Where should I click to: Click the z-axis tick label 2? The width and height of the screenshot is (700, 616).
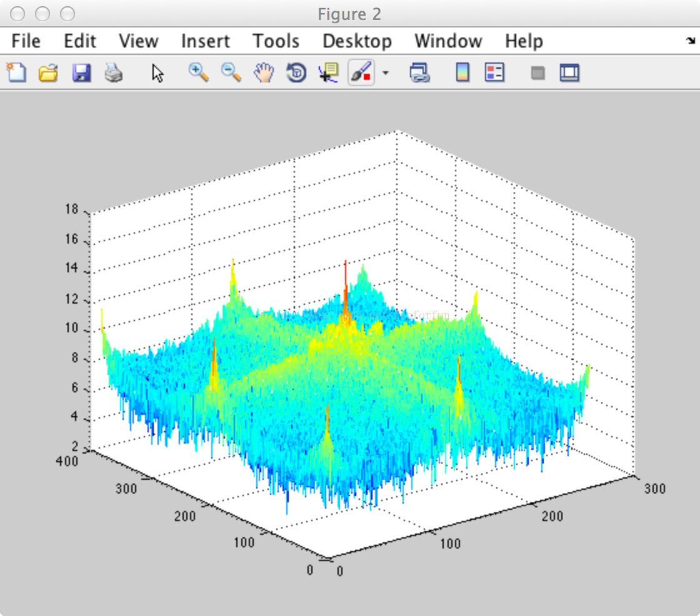(75, 446)
